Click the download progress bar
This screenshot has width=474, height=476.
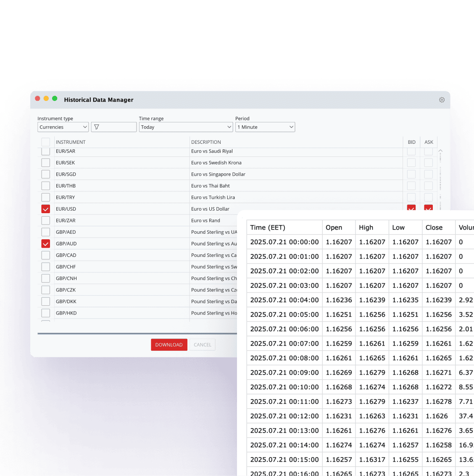[x=137, y=333]
